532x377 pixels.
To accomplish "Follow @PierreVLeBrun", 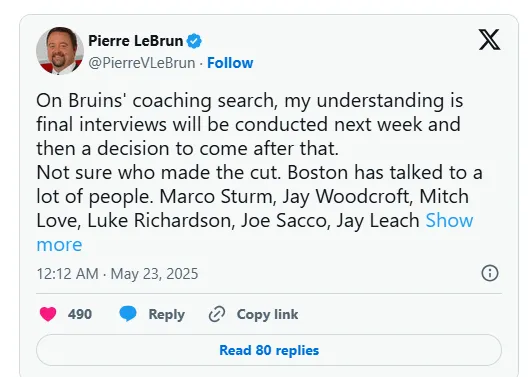I will pos(230,63).
